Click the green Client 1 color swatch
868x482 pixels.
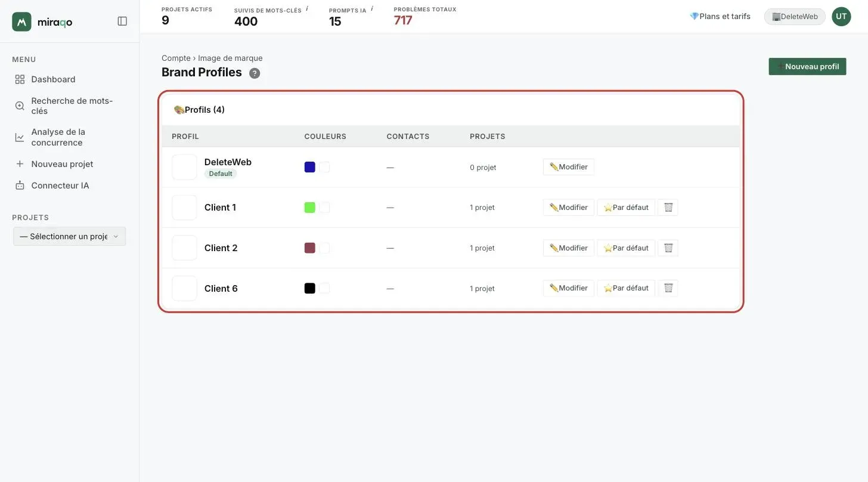pyautogui.click(x=310, y=208)
